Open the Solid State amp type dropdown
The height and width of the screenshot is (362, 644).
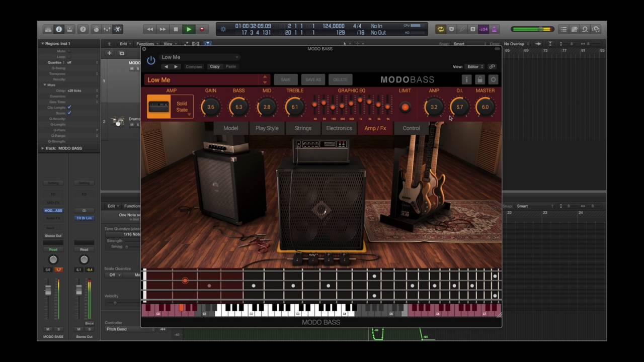(x=182, y=107)
